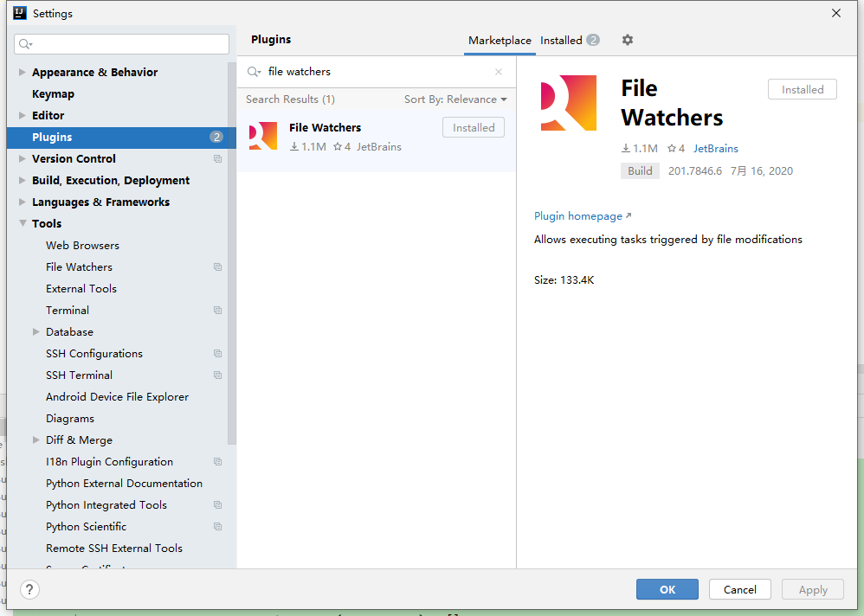
Task: Open Python Scientific settings
Action: click(x=86, y=527)
